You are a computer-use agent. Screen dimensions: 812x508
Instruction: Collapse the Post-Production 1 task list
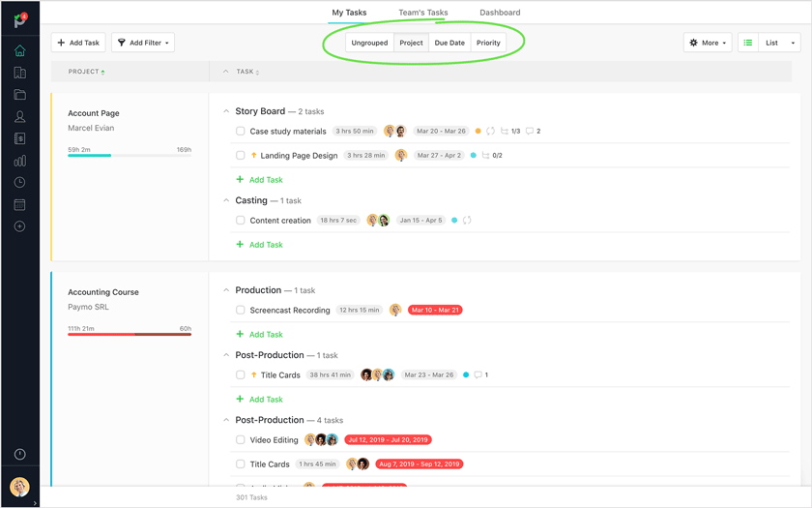226,355
